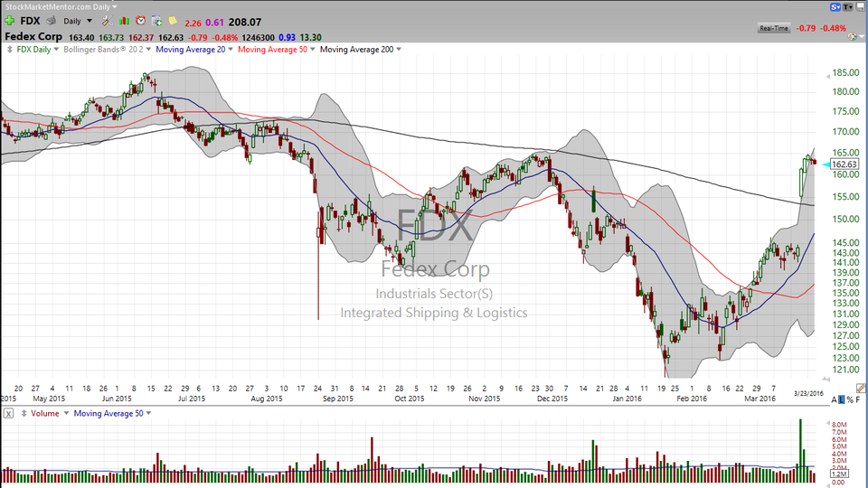
Task: Click the red 2.26 value in toolbar
Action: (193, 23)
